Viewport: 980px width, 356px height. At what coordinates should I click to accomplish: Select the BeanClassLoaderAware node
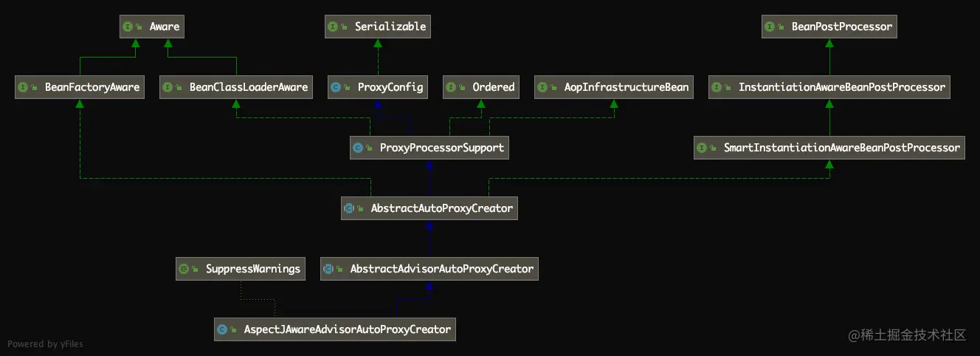pyautogui.click(x=236, y=87)
